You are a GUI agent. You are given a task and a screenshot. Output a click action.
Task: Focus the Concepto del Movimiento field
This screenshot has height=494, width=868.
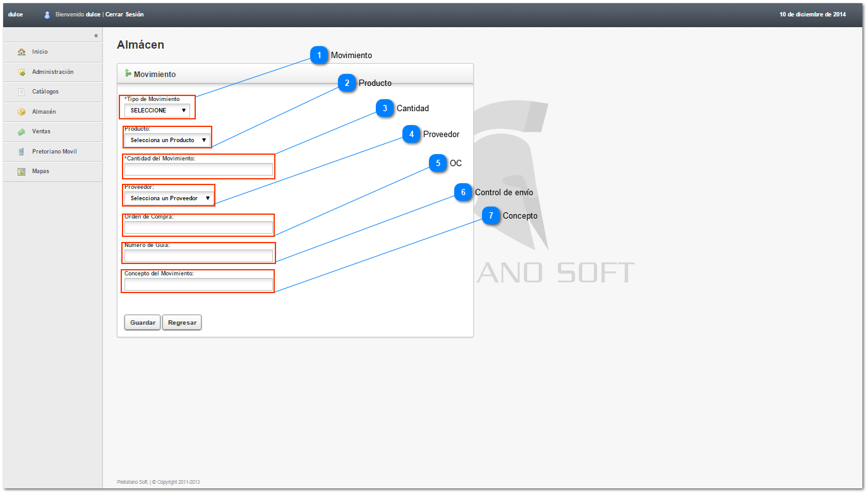pos(198,285)
